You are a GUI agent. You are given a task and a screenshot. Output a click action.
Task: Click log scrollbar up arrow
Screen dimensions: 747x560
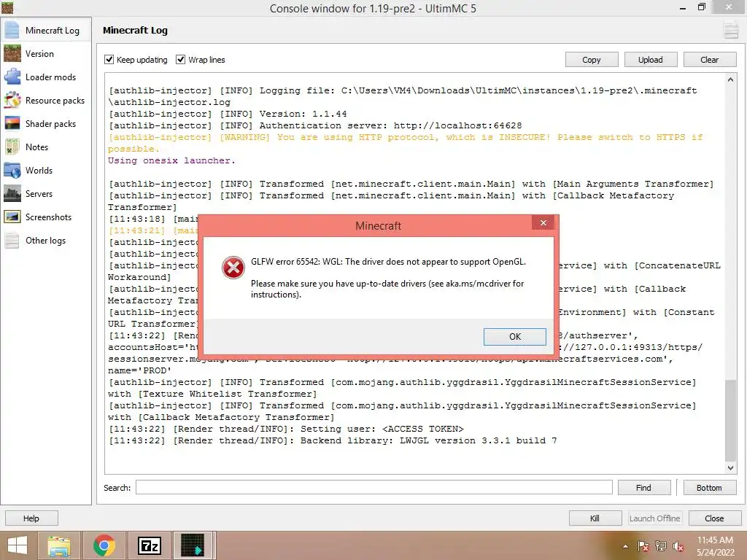click(730, 80)
